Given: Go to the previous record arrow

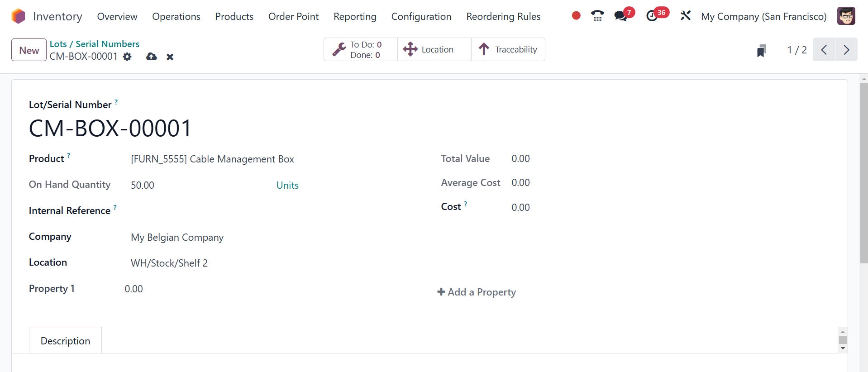Looking at the screenshot, I should [x=824, y=50].
